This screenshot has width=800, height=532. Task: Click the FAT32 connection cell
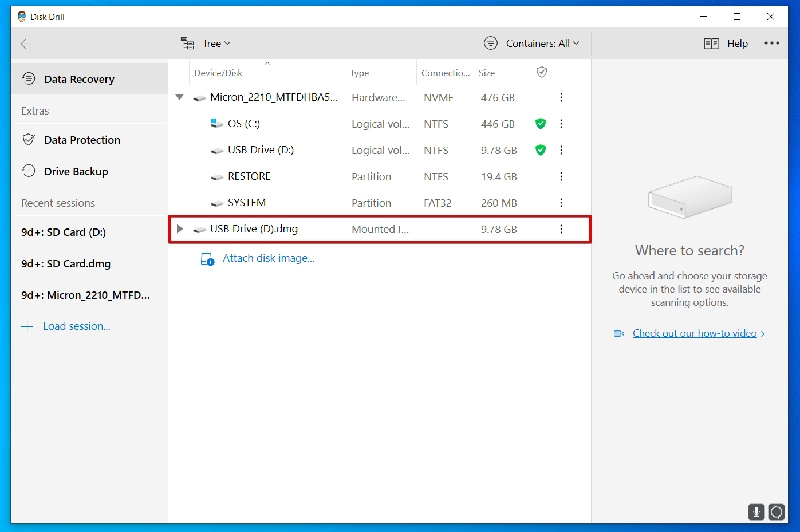438,203
